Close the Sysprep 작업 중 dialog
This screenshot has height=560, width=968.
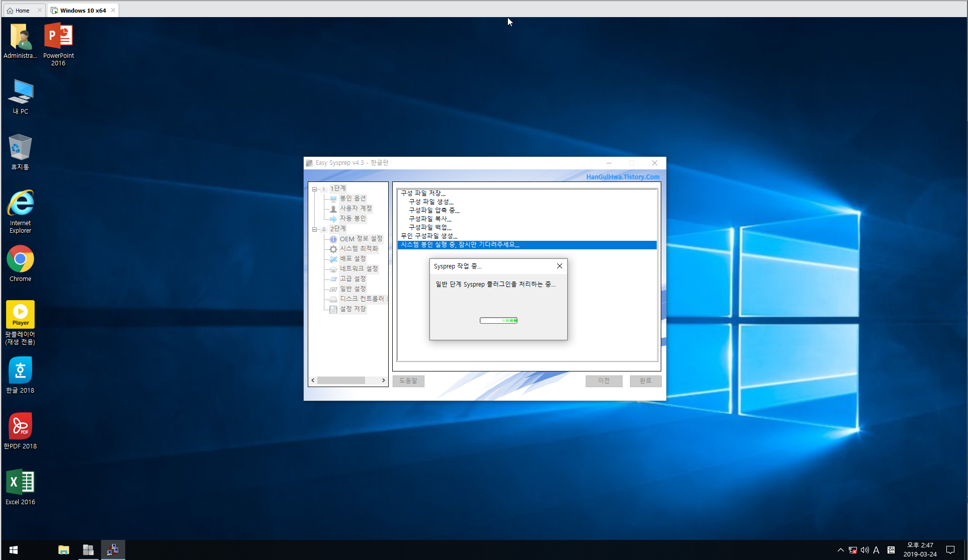pos(560,266)
